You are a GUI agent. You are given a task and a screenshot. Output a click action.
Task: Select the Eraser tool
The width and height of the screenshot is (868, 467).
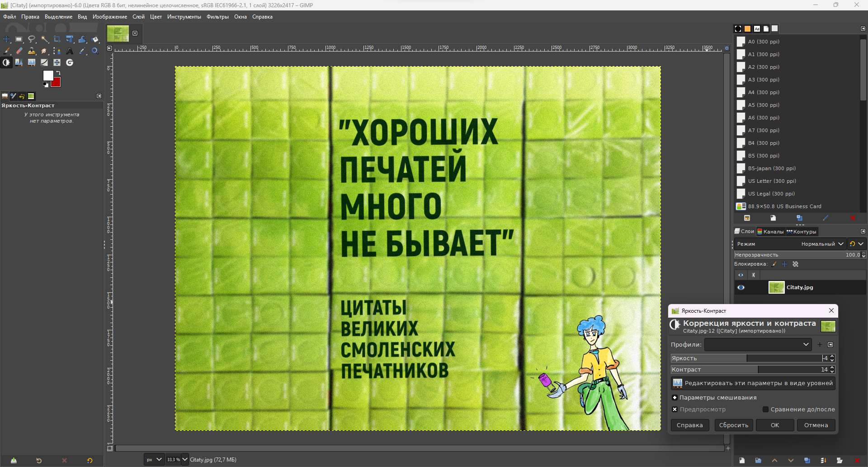coord(19,51)
